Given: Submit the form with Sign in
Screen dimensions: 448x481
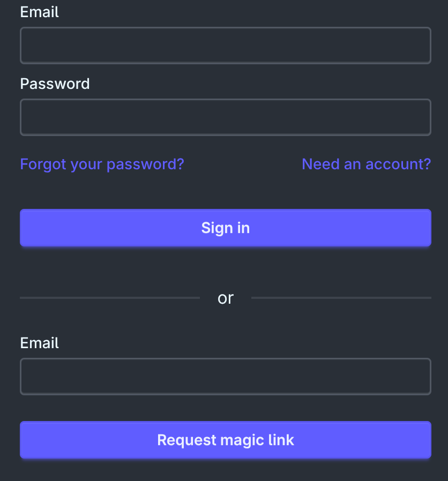Looking at the screenshot, I should (x=225, y=228).
